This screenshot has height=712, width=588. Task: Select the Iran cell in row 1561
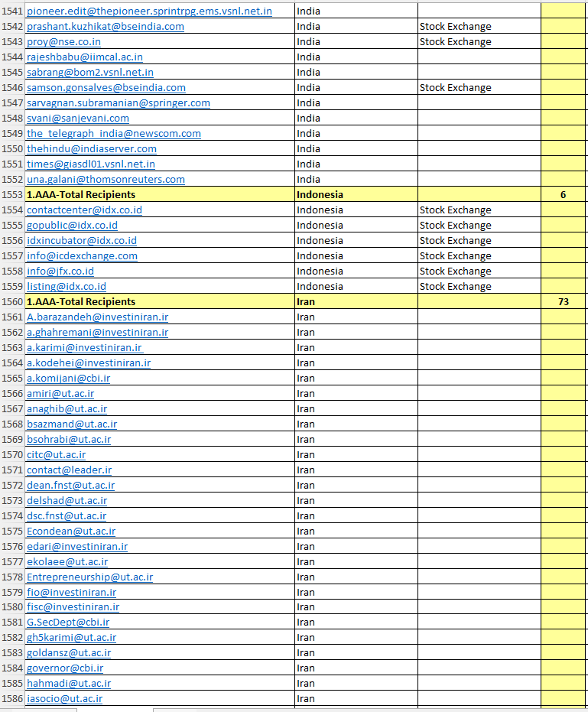tap(356, 317)
